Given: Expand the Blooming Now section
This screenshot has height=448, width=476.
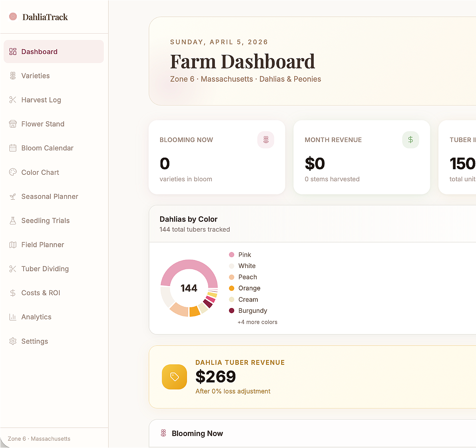Looking at the screenshot, I should [x=197, y=433].
